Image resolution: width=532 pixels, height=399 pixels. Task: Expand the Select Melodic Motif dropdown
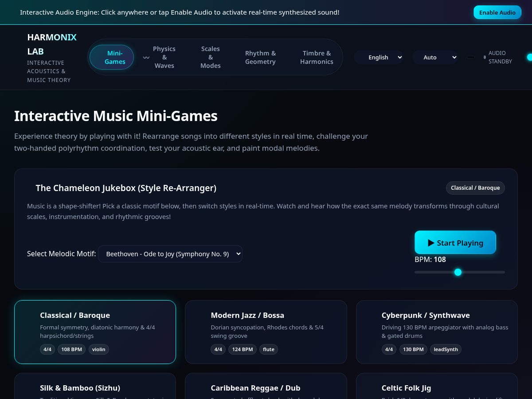(x=170, y=254)
